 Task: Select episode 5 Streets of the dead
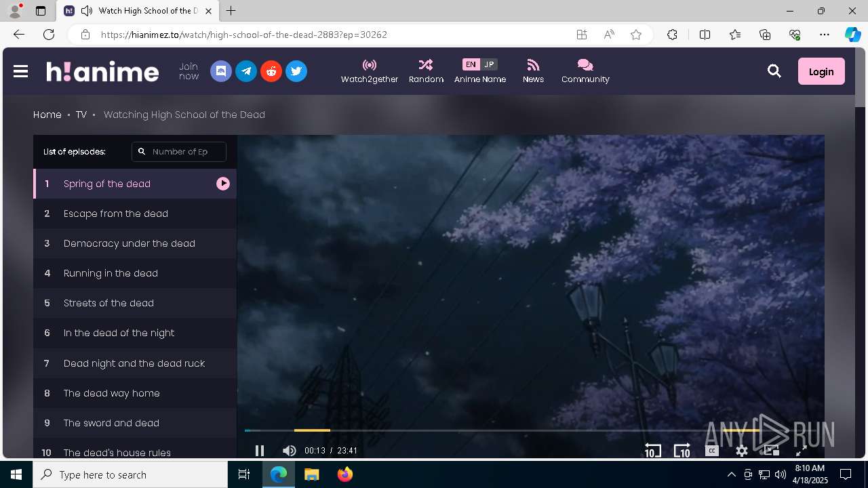pos(135,303)
